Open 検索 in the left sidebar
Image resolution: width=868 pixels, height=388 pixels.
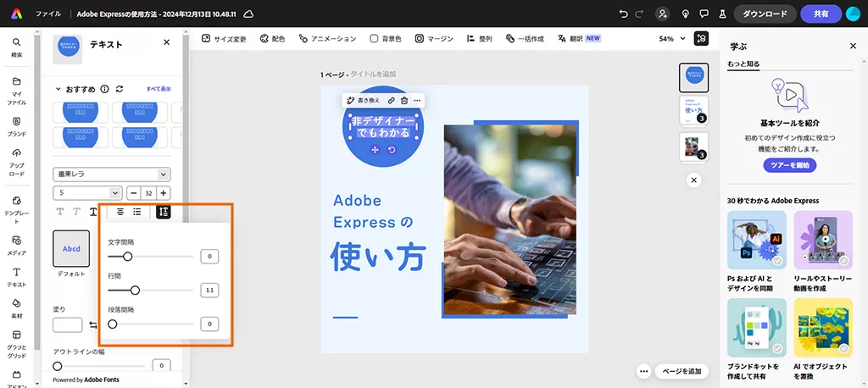point(17,47)
